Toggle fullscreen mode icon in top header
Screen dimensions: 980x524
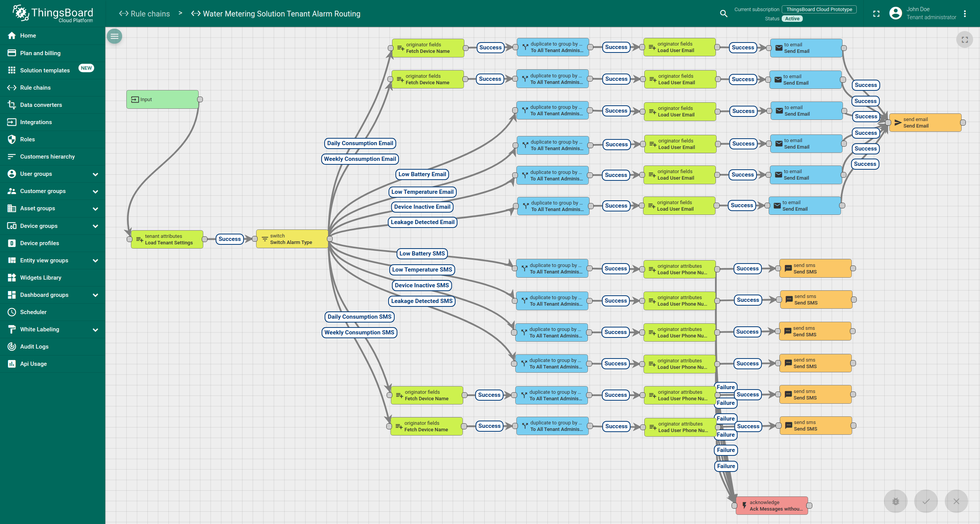click(x=876, y=14)
